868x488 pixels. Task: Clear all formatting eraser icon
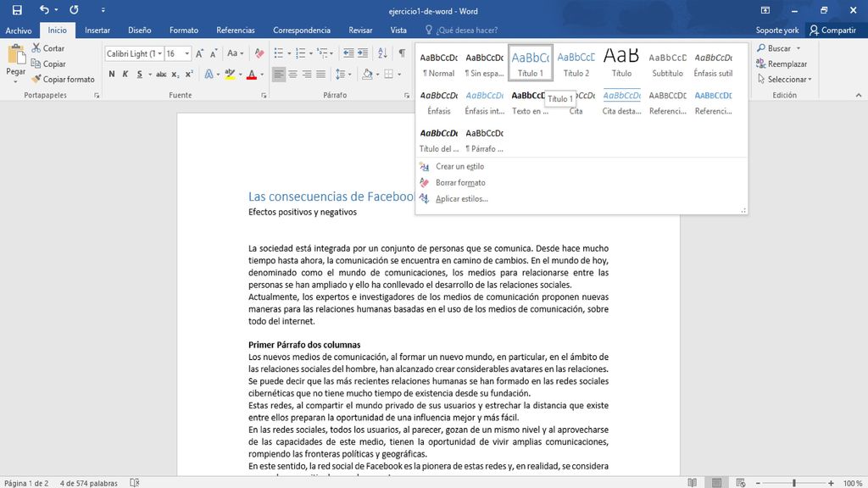(x=259, y=53)
